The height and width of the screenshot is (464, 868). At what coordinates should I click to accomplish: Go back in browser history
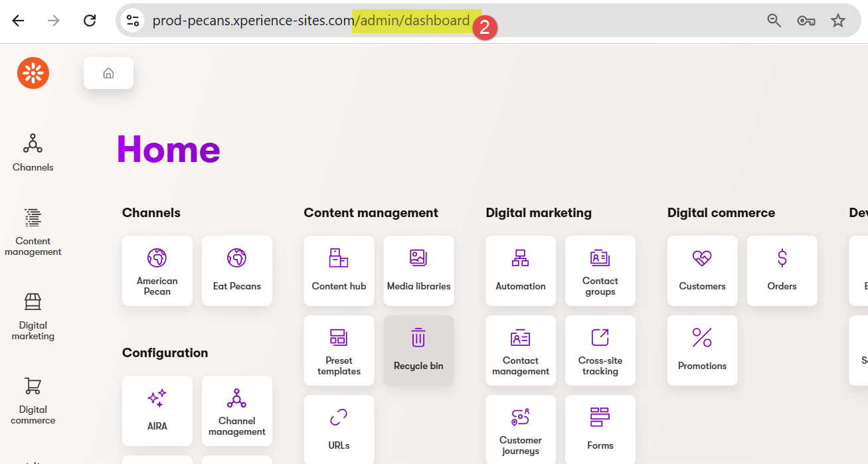coord(18,21)
